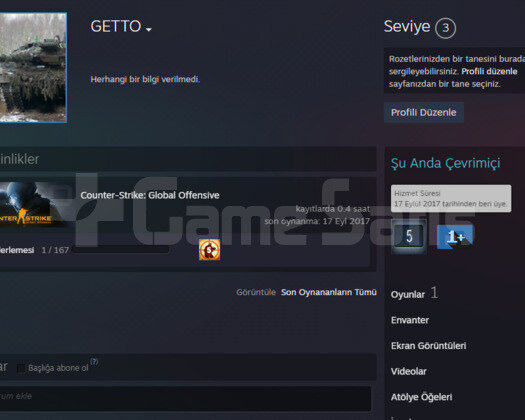The image size is (525, 420).
Task: Click the blue 1+ years of service badge
Action: tap(455, 237)
